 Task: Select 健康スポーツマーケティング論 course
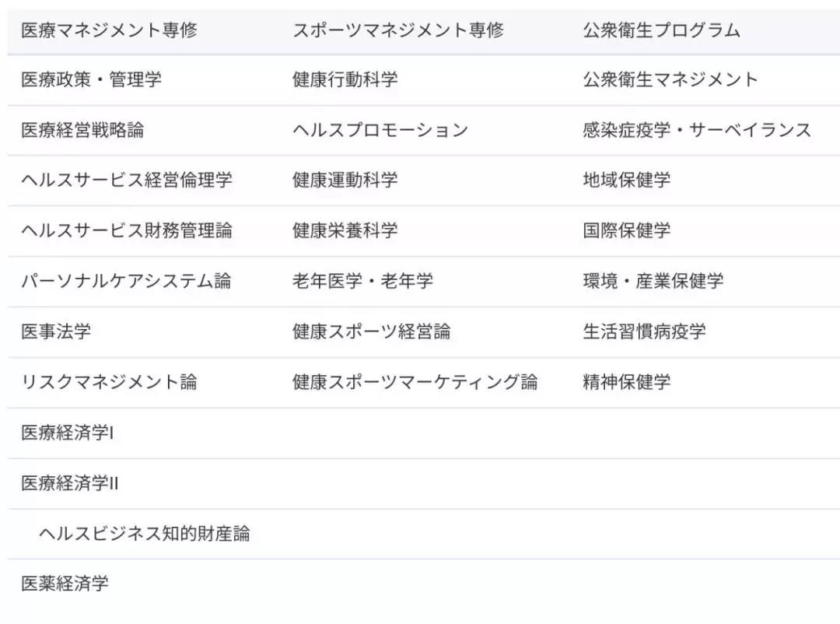click(x=415, y=382)
